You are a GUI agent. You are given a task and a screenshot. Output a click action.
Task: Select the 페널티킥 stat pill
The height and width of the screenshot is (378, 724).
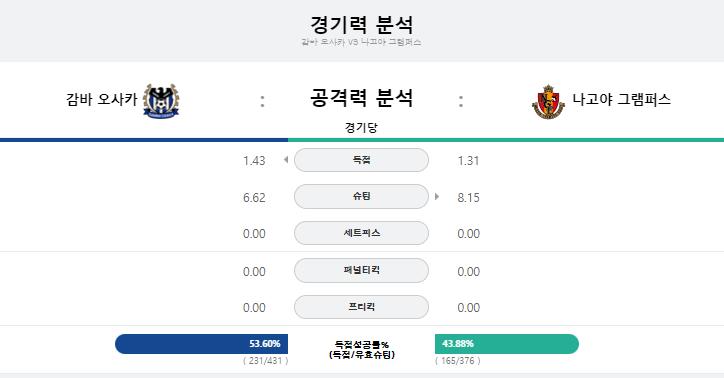coord(361,270)
